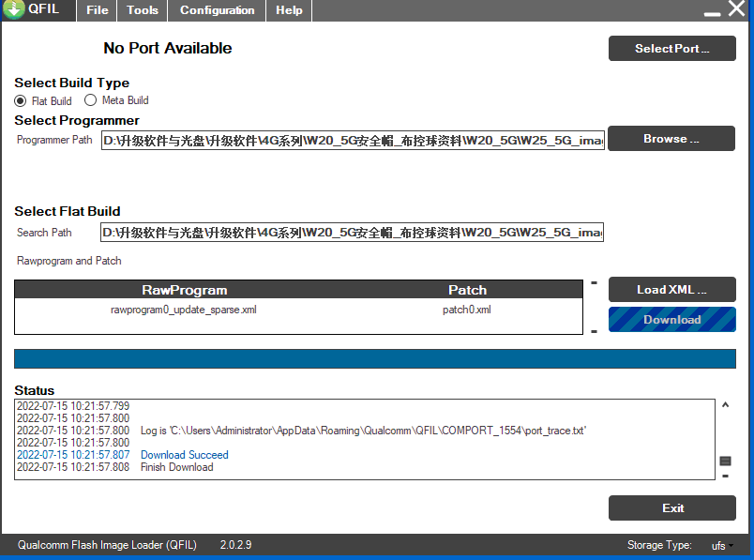Click the minus icon below the status log icon
754x560 pixels.
(x=725, y=477)
